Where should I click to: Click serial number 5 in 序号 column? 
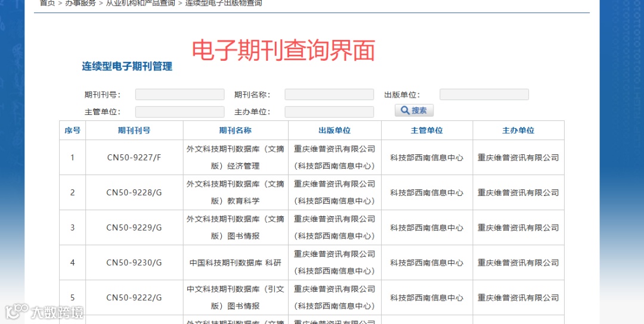[x=73, y=298]
